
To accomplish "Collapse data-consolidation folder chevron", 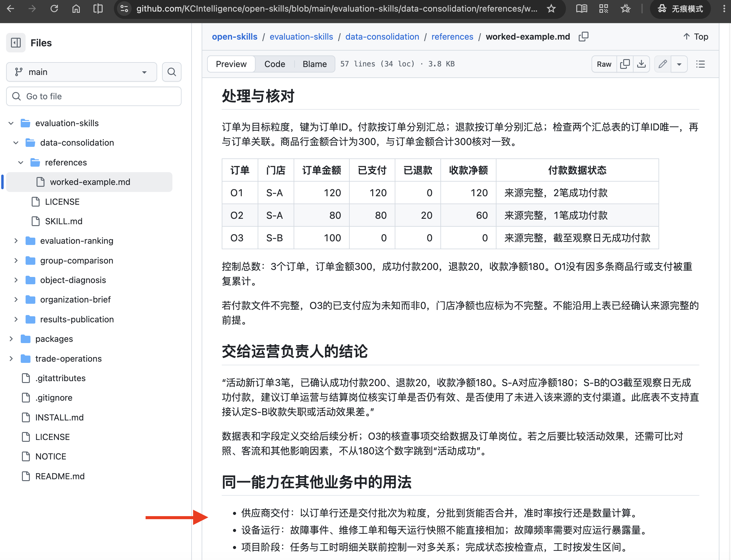I will point(16,143).
